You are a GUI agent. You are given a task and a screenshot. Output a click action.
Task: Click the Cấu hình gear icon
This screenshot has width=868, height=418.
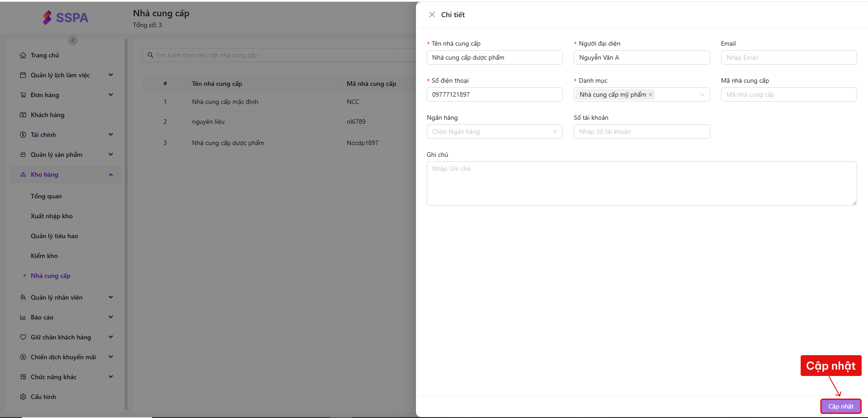[23, 397]
